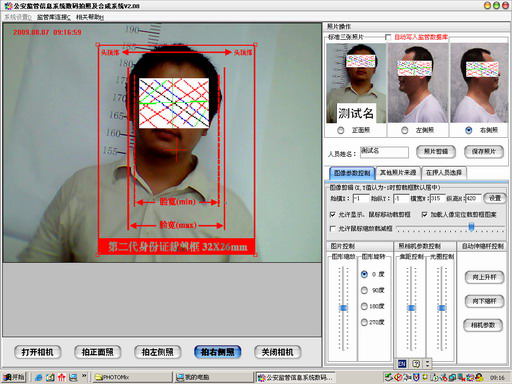Click the 人员姓名 name input field
This screenshot has width=512, height=384.
[x=384, y=152]
